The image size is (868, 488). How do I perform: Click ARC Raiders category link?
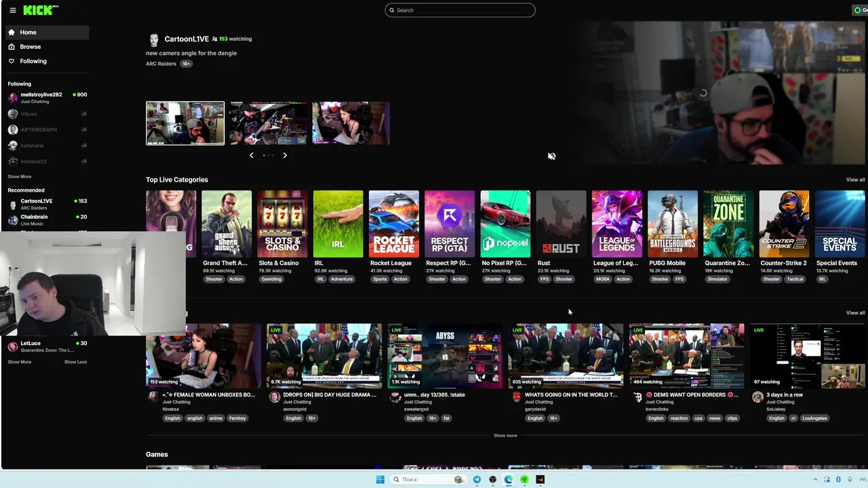coord(161,64)
